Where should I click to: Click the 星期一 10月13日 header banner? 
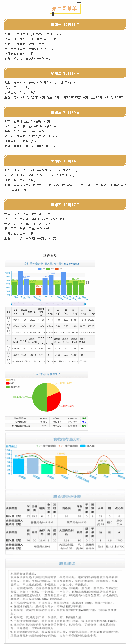point(65,25)
